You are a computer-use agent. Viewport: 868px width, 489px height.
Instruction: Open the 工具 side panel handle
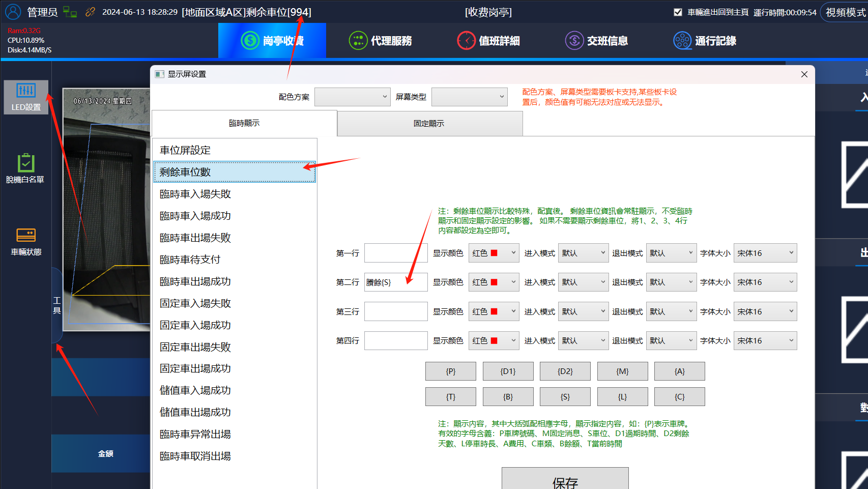pos(57,305)
